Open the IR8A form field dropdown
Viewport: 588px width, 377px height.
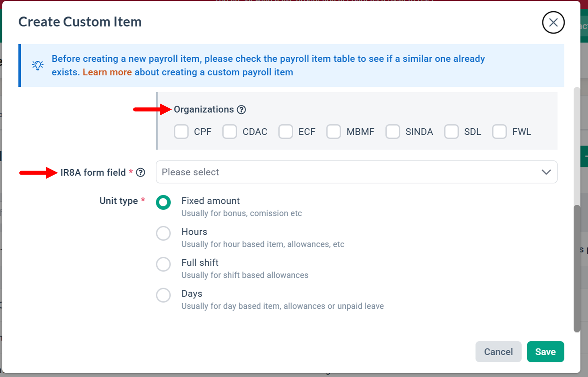click(357, 172)
